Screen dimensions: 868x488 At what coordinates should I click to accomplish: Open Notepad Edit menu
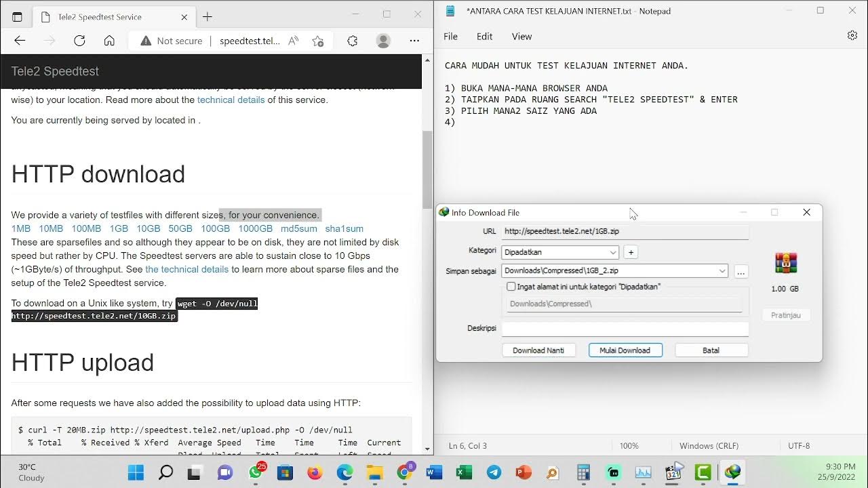tap(484, 37)
